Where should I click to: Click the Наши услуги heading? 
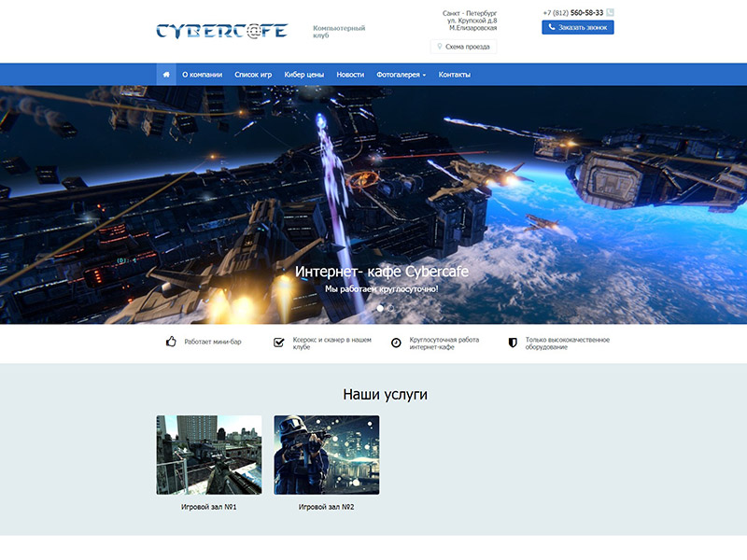385,395
